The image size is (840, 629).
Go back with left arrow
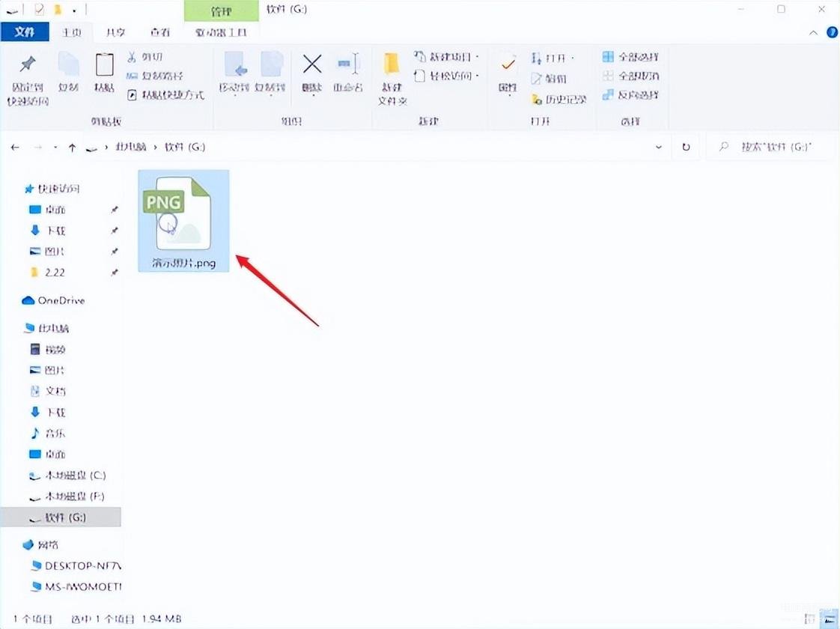click(x=15, y=147)
